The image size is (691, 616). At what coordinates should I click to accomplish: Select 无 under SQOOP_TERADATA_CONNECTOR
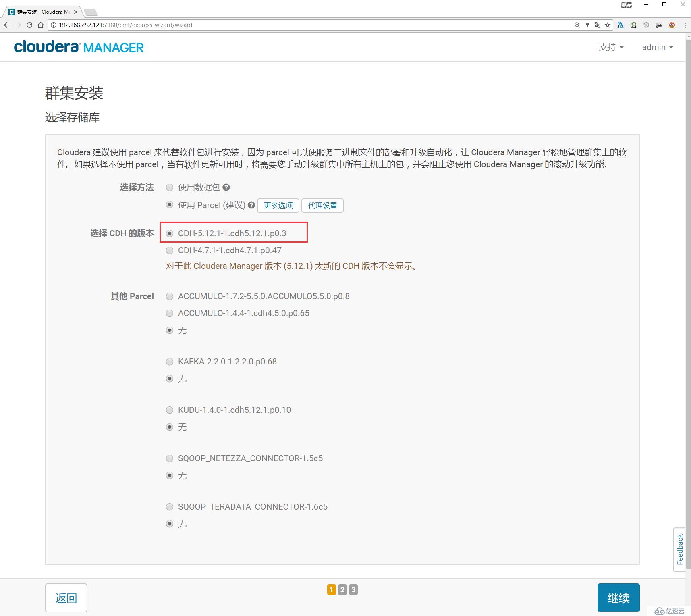tap(170, 524)
